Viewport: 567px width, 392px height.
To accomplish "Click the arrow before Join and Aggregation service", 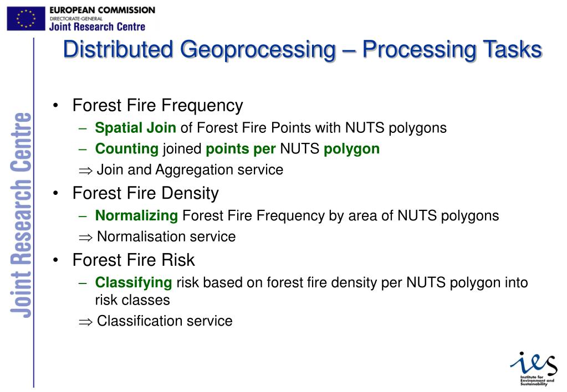I will tap(86, 171).
